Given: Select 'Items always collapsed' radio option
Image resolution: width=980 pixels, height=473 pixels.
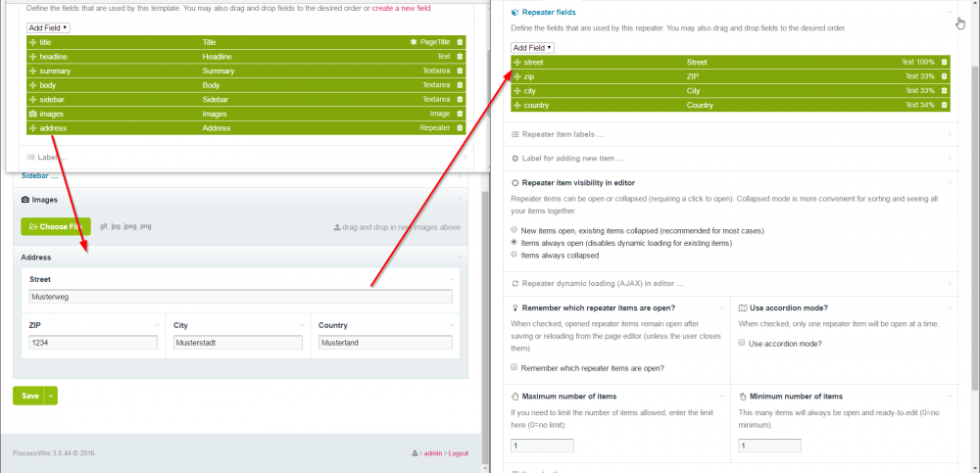Looking at the screenshot, I should (x=515, y=254).
